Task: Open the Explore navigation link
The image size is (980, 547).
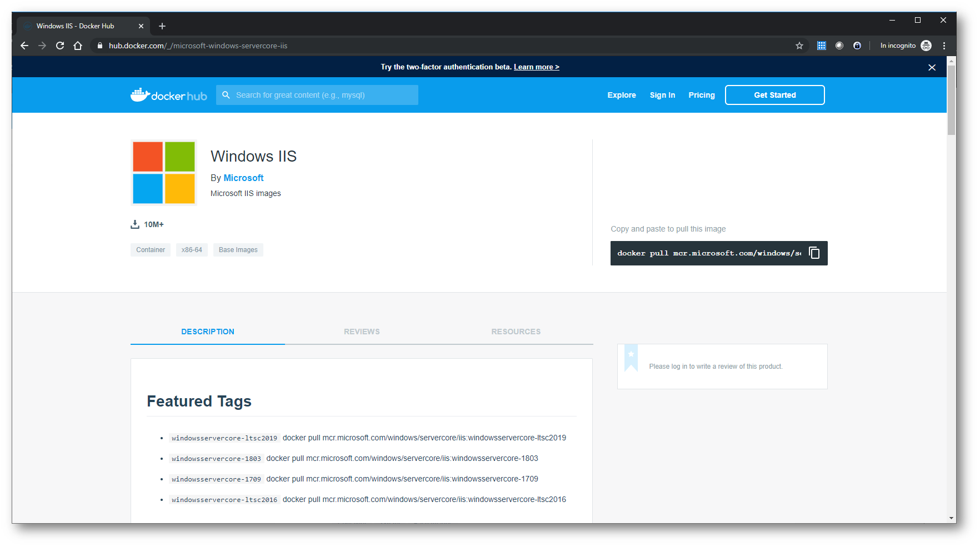Action: [x=622, y=95]
